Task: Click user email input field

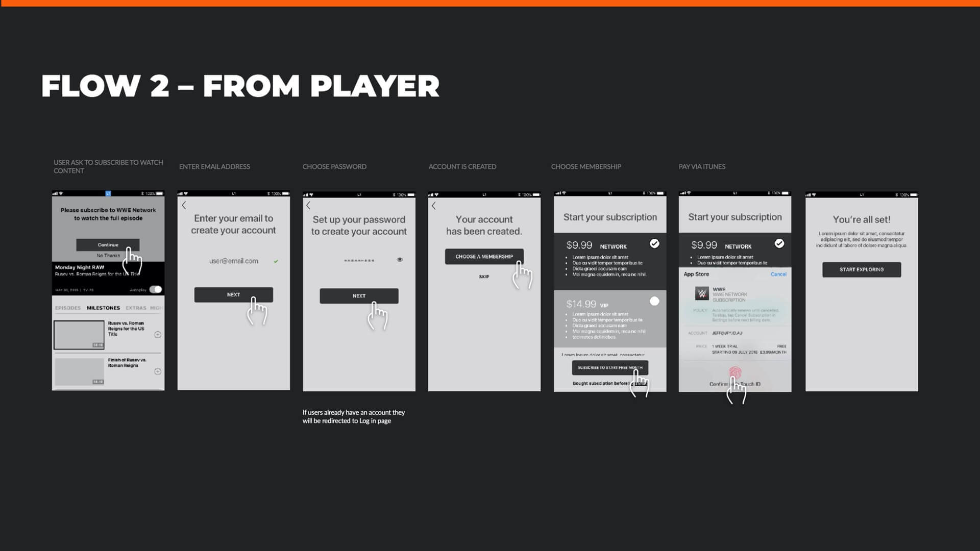Action: [x=234, y=260]
